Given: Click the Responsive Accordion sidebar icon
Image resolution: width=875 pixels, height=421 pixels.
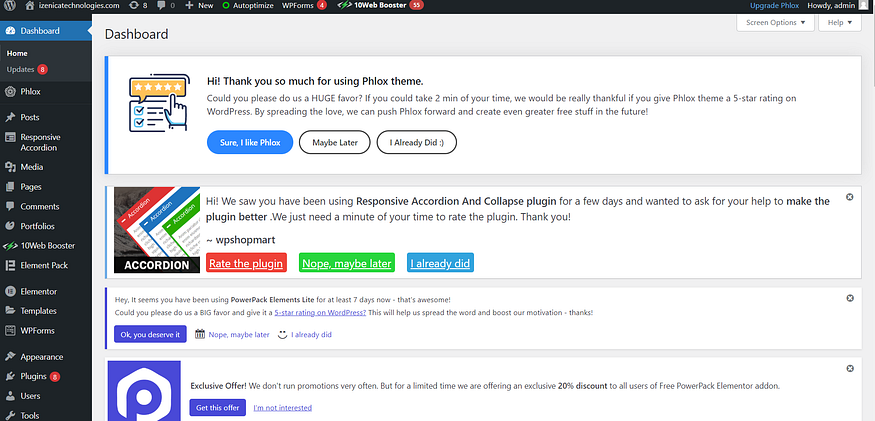Looking at the screenshot, I should tap(10, 137).
